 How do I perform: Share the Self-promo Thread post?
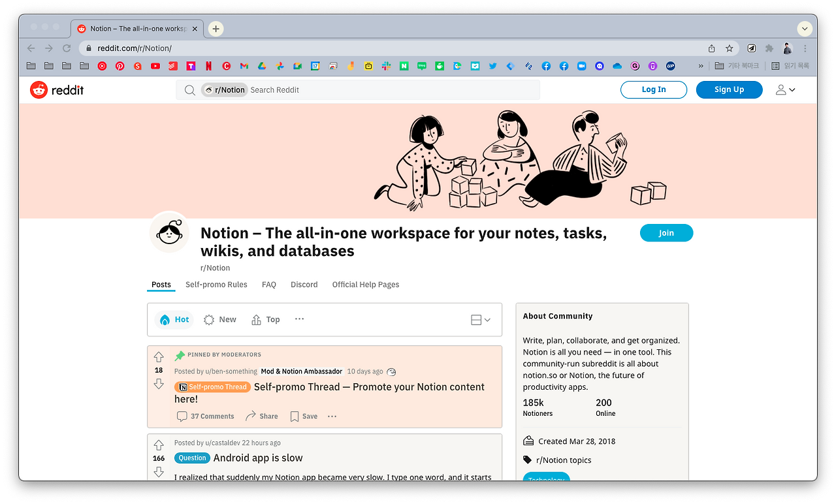click(x=261, y=417)
